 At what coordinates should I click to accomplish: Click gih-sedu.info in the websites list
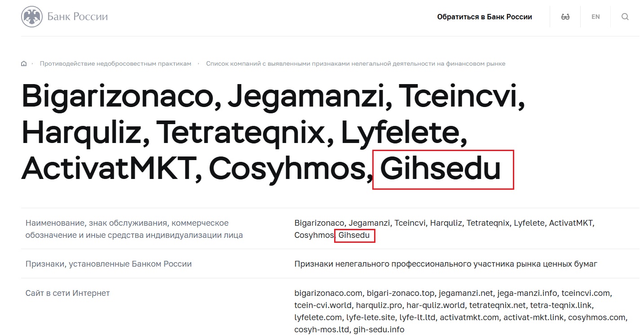[x=379, y=330]
